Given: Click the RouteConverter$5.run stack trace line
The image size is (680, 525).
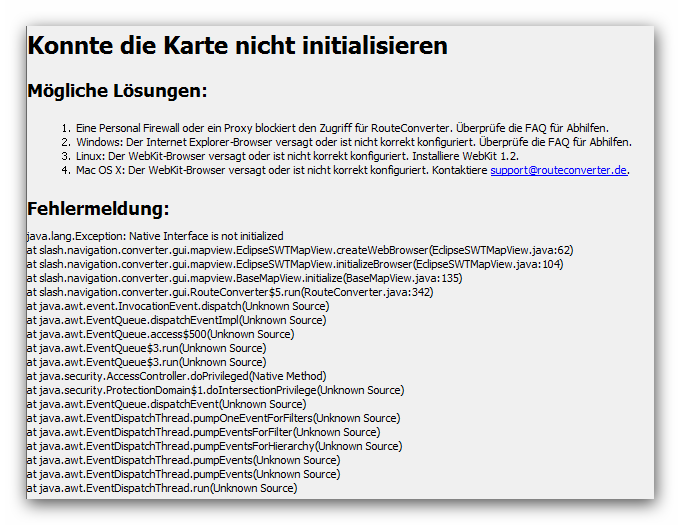Looking at the screenshot, I should pos(230,292).
